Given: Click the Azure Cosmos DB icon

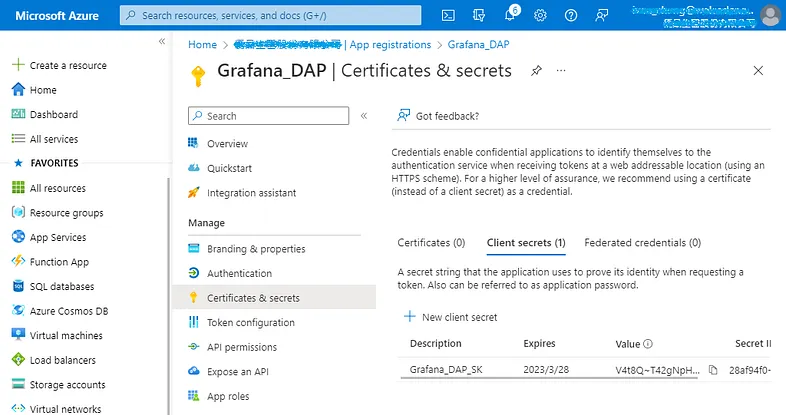Looking at the screenshot, I should tap(18, 310).
